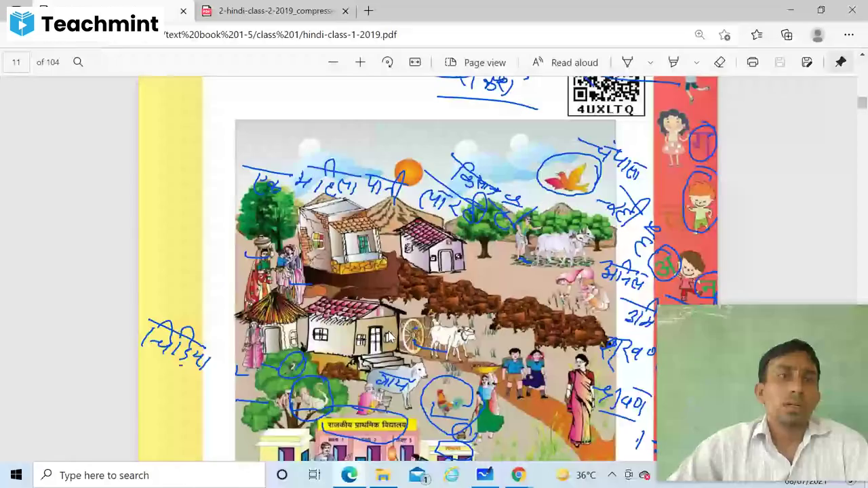Click the QR code 4UXLTQ

tap(606, 96)
